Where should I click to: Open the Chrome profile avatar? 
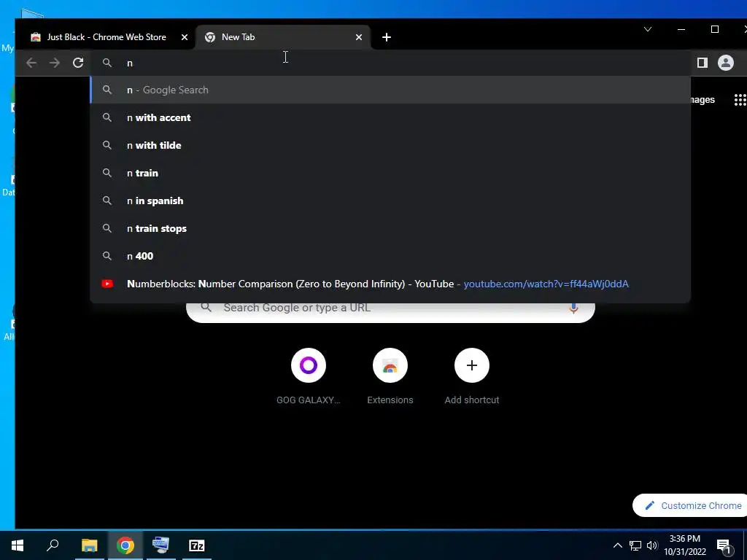[726, 63]
